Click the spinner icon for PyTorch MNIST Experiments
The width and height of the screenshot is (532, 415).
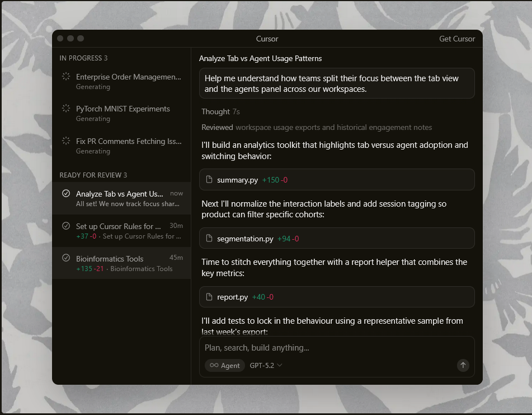coord(66,109)
